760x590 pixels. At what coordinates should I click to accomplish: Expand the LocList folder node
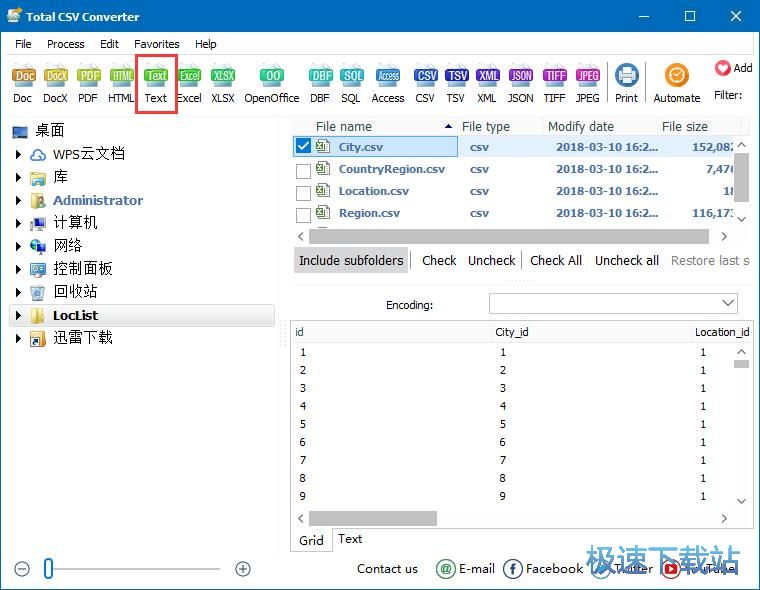(x=18, y=316)
